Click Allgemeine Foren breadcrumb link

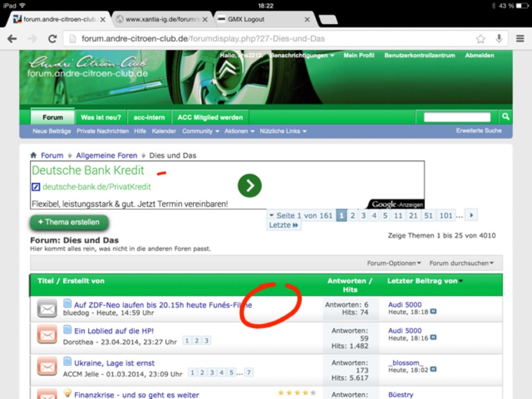click(106, 156)
